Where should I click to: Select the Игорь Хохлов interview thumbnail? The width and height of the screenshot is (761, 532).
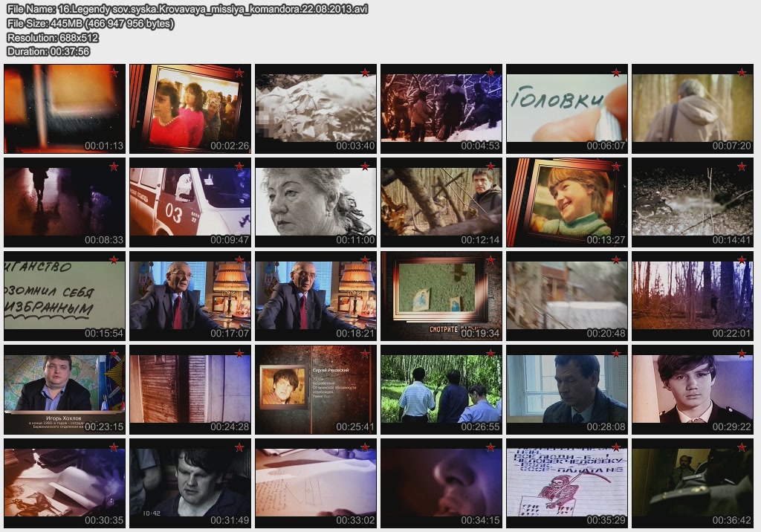pyautogui.click(x=64, y=389)
